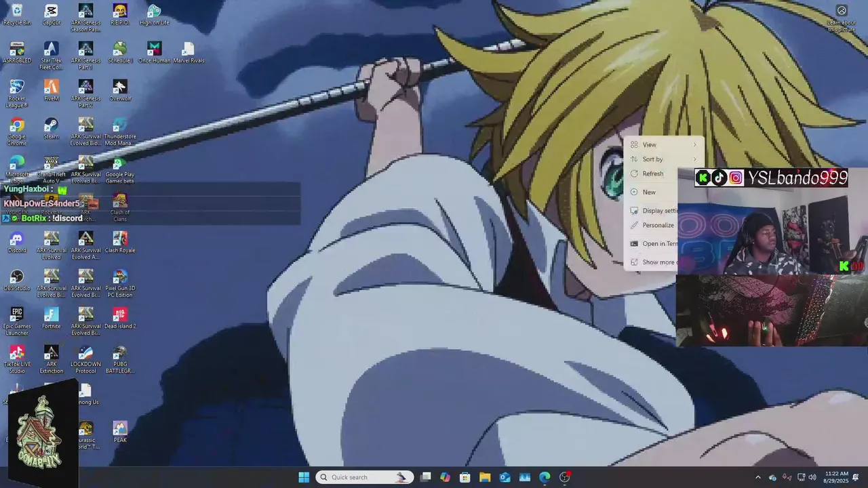Open File Explorer from the taskbar
868x488 pixels.
pyautogui.click(x=485, y=477)
